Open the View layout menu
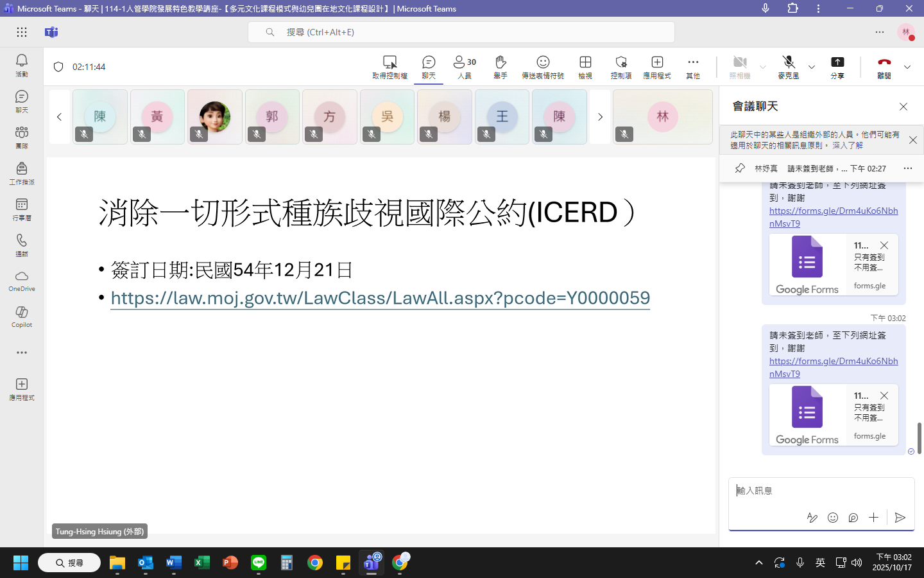Screen dimensions: 924x578 click(585, 66)
